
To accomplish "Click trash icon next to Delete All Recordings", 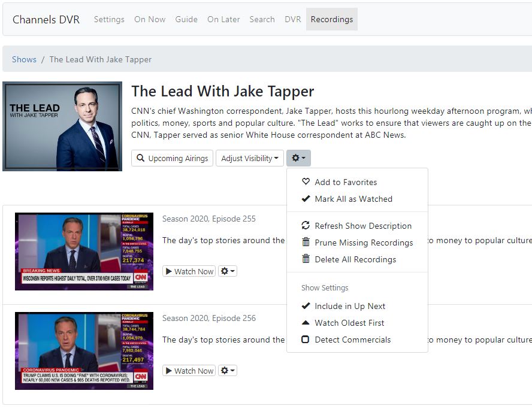I will (306, 259).
